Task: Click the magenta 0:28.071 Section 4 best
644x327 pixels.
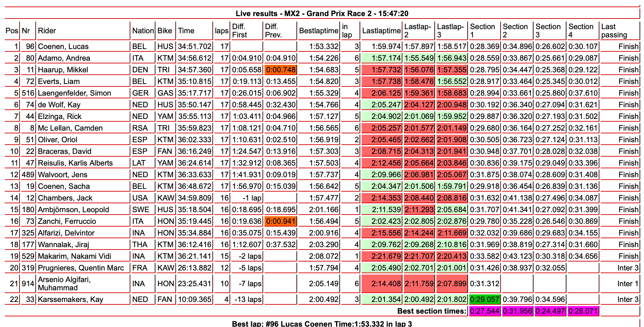Action: (x=583, y=311)
